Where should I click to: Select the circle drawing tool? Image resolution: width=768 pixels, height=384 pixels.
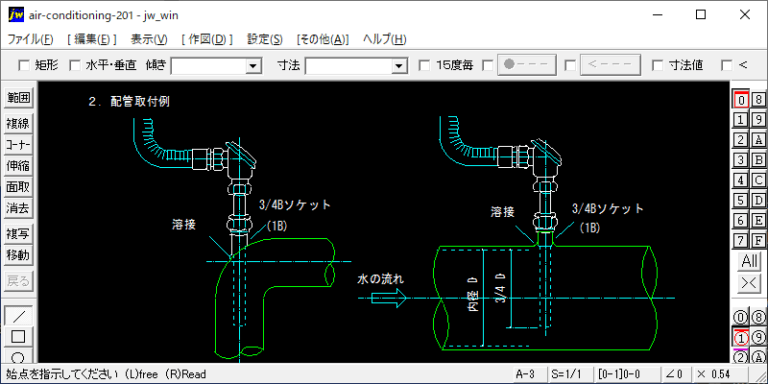tap(19, 356)
